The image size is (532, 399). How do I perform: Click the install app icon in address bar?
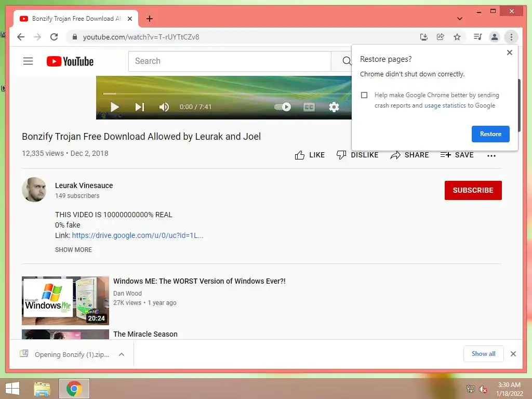click(x=423, y=37)
